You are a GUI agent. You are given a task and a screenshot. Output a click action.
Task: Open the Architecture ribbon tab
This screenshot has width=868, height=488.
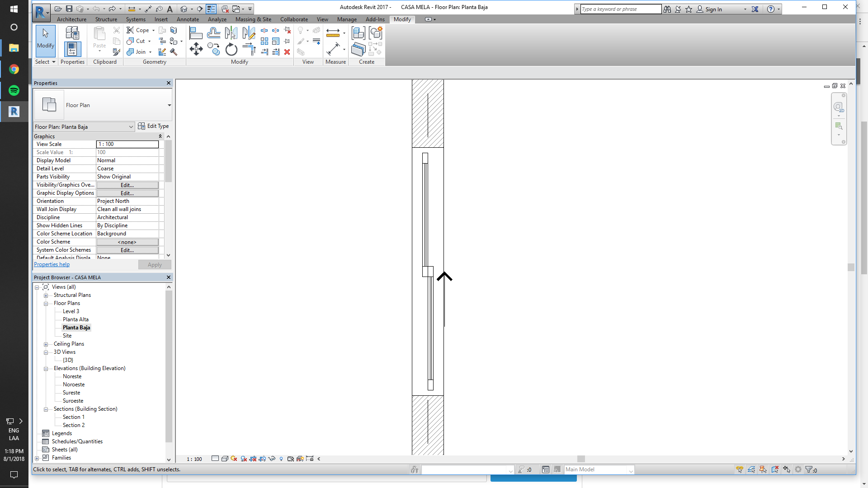click(x=71, y=19)
